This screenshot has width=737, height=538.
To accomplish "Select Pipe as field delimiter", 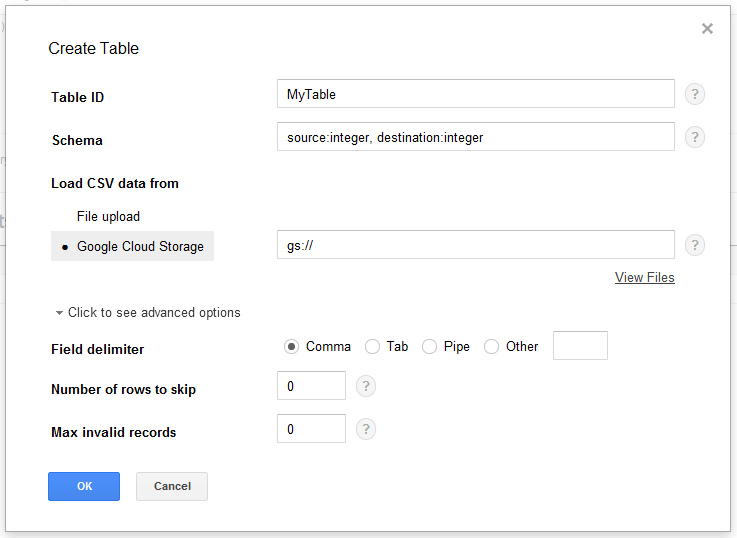I will 429,347.
